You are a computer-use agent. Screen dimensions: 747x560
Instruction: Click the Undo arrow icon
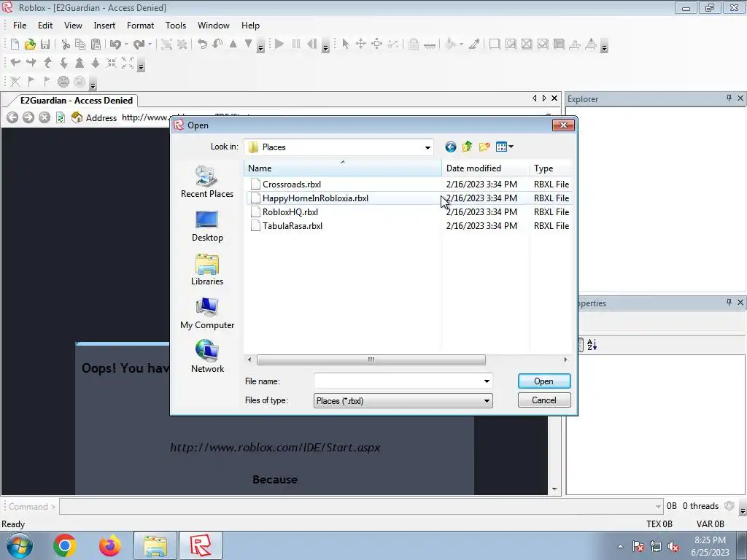pyautogui.click(x=115, y=44)
